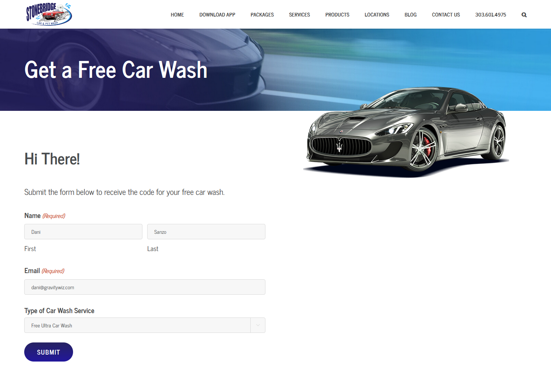Click the 'Get a Free Car Wash' heading
This screenshot has width=551, height=392.
point(116,70)
